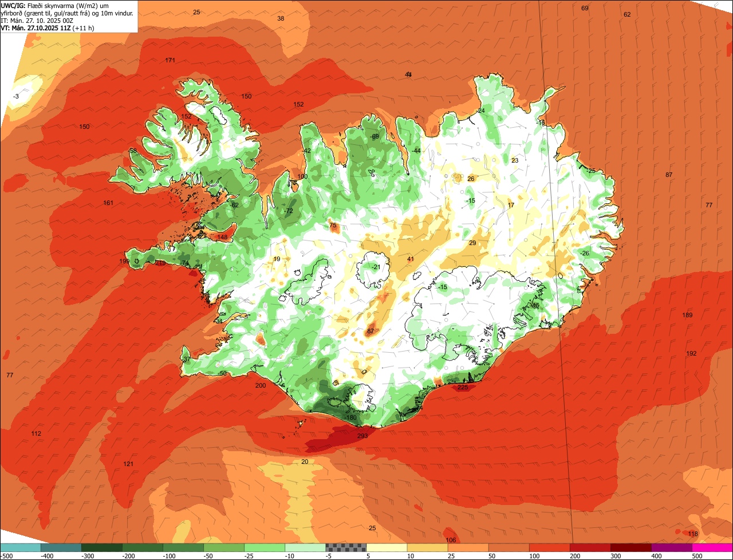The image size is (733, 560).
Task: Click the map value 23
Action: tap(515, 160)
